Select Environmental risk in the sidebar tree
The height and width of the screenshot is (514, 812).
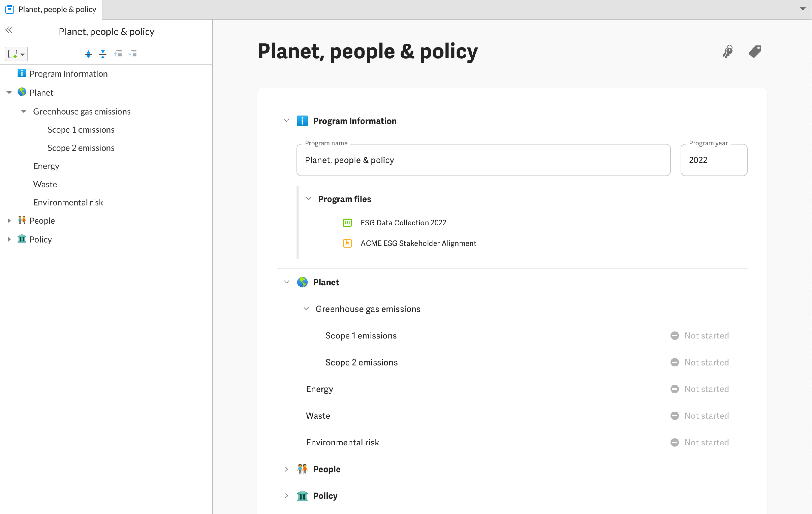68,202
